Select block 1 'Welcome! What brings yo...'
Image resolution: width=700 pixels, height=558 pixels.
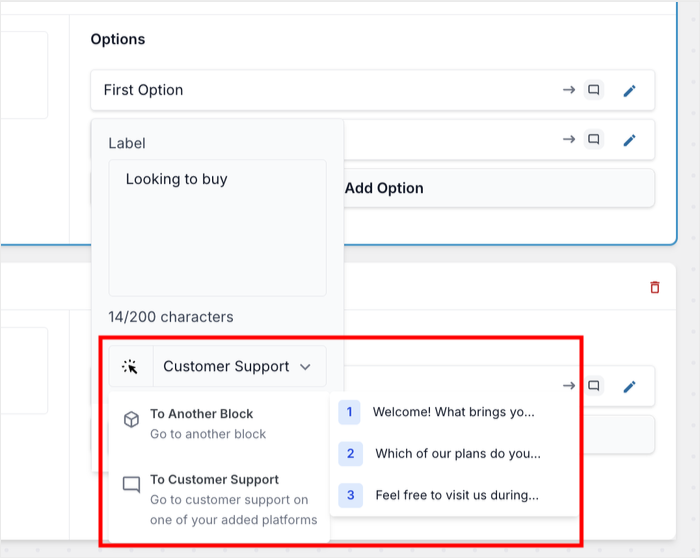[x=453, y=412]
